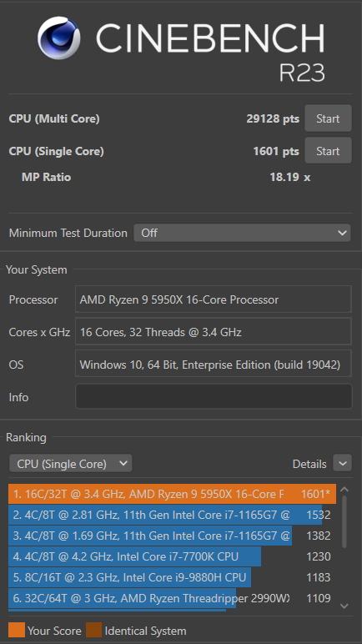Open the CPU (Single Core) ranking dropdown
This screenshot has height=644, width=362.
tap(71, 464)
